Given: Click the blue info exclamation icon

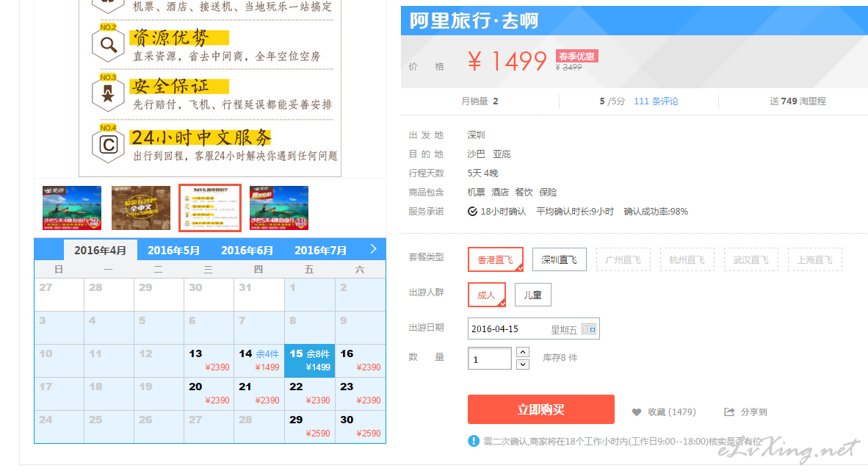Looking at the screenshot, I should pos(474,441).
